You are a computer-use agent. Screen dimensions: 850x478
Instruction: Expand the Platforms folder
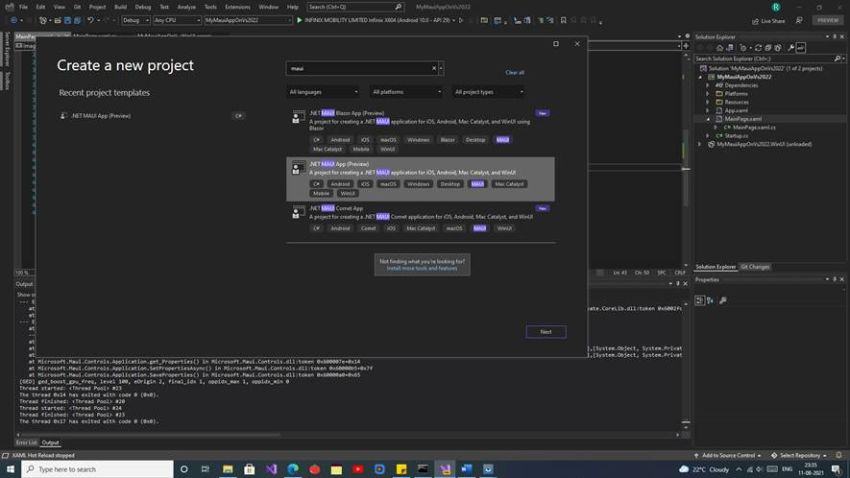point(707,94)
